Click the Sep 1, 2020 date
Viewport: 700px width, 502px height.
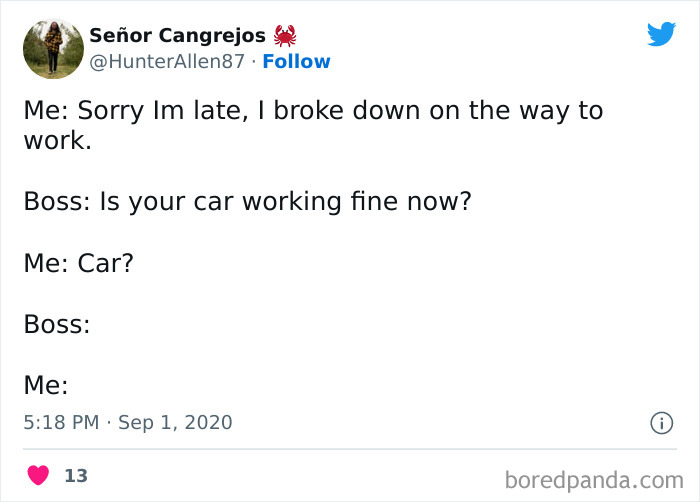click(175, 423)
